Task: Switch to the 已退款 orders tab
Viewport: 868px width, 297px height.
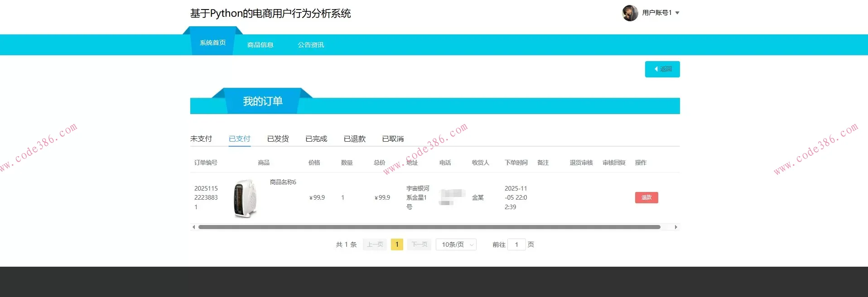Action: (x=355, y=139)
